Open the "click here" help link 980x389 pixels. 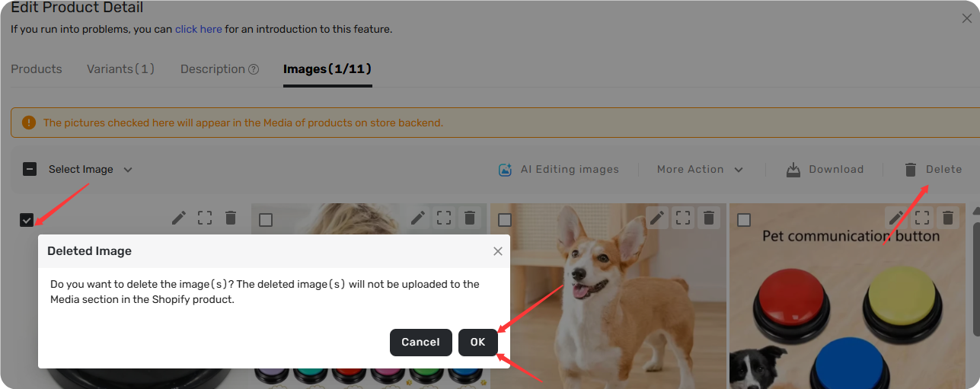[199, 30]
